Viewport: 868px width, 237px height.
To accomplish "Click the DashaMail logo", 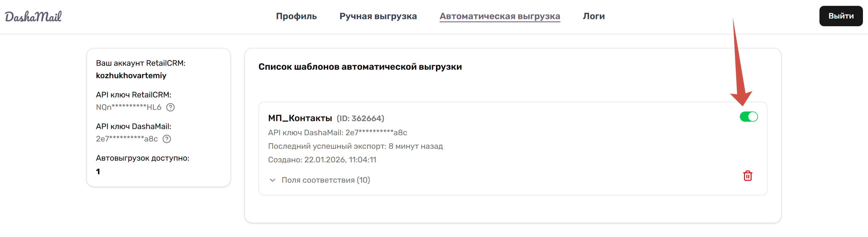I will click(33, 16).
